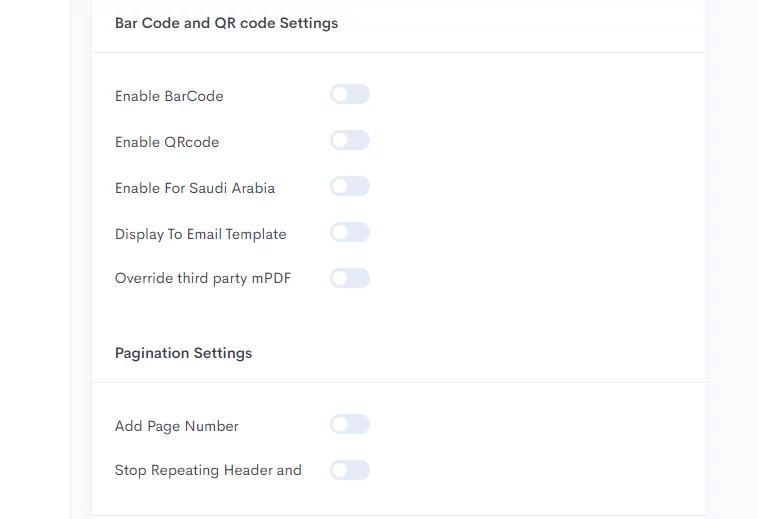The height and width of the screenshot is (519, 758).
Task: Activate Override third party mPDF toggle
Action: coord(350,278)
